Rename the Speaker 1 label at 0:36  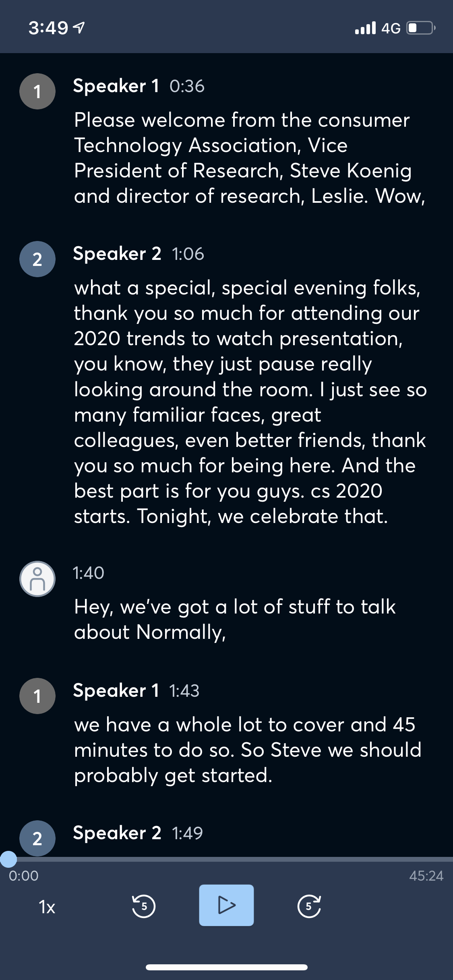coord(116,86)
